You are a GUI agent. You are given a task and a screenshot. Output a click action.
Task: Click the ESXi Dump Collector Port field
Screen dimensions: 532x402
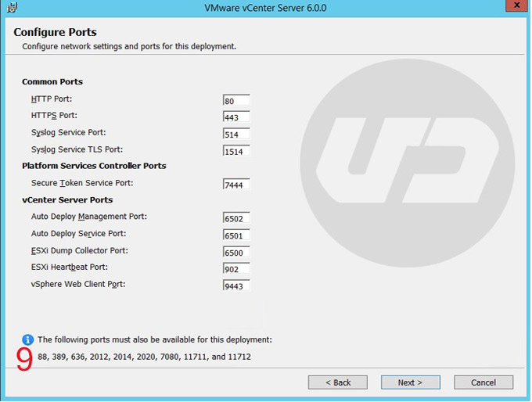(x=236, y=252)
